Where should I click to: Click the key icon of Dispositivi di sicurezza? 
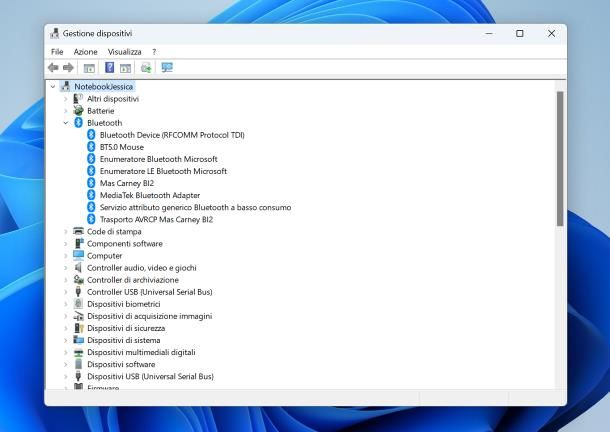79,328
